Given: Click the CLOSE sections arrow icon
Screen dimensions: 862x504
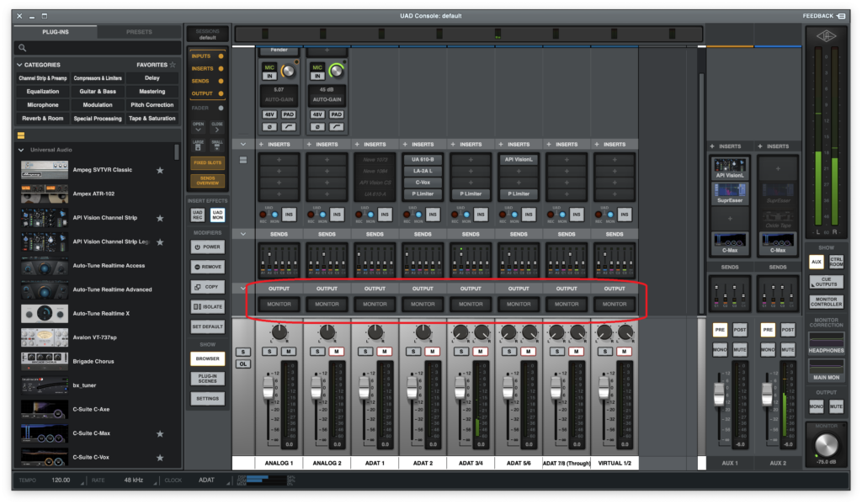Looking at the screenshot, I should coord(217,127).
